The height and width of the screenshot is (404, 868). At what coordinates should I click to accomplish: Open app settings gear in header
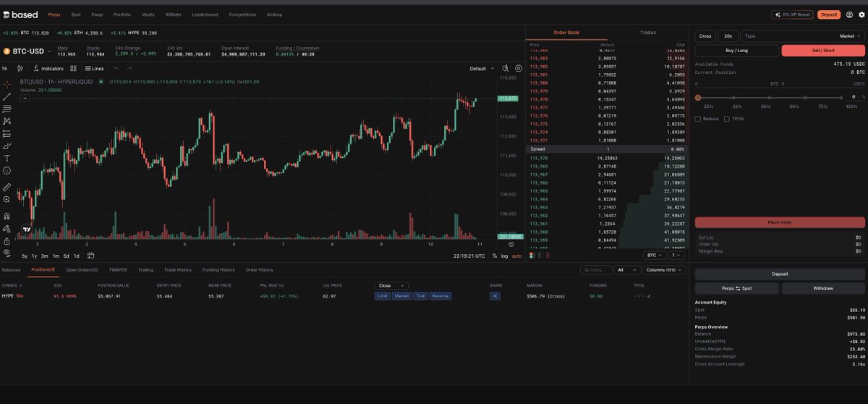point(861,14)
